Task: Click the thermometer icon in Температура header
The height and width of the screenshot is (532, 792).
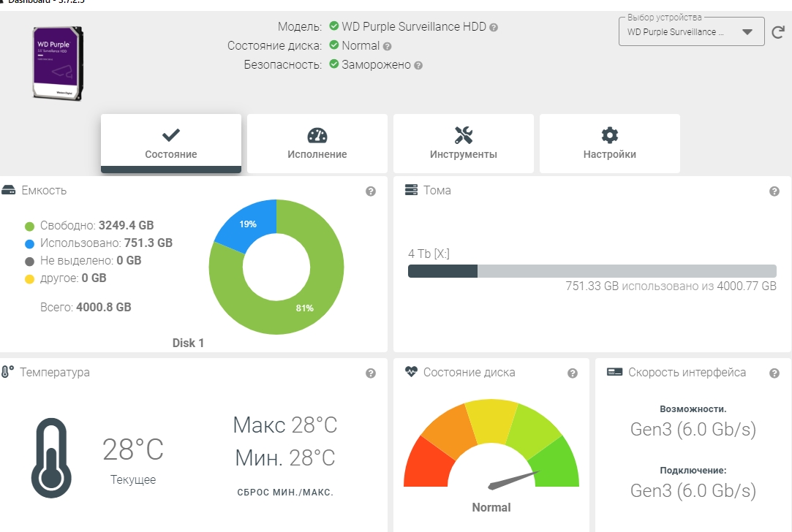Action: [x=7, y=372]
